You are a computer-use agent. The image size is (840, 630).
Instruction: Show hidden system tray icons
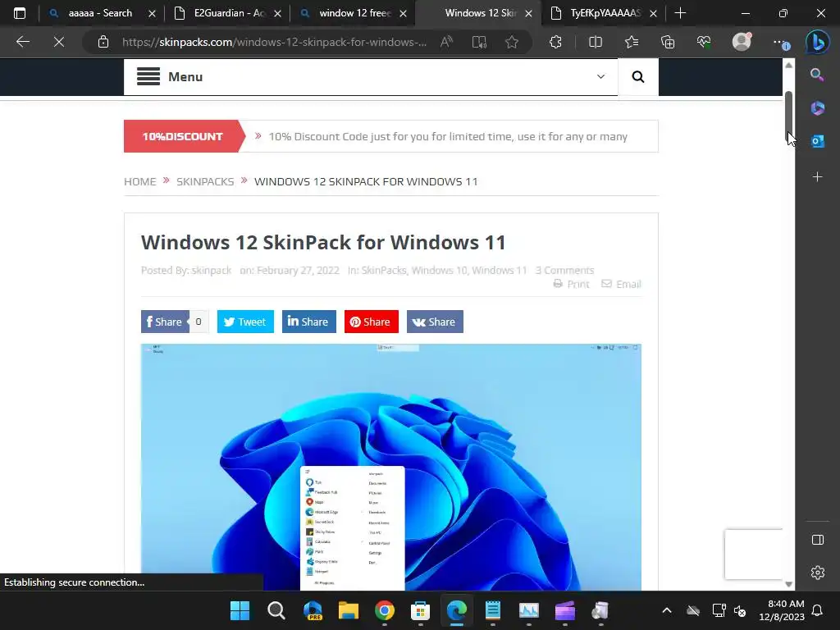coord(667,610)
